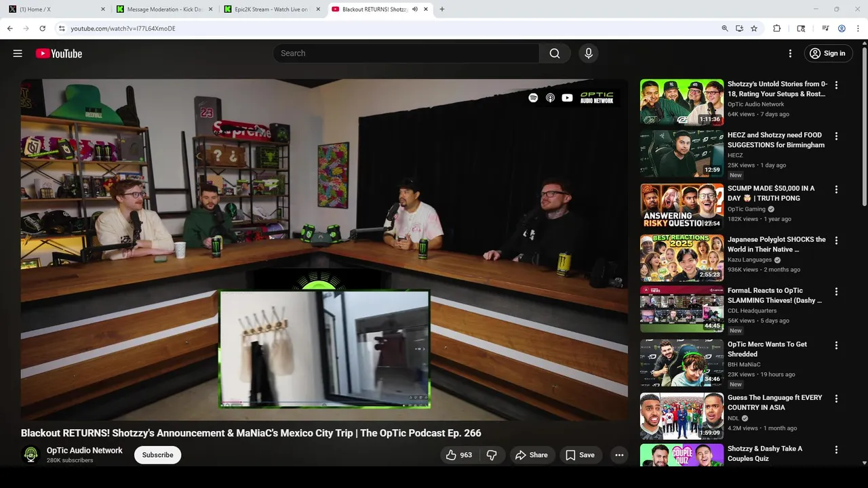
Task: Click OpTic Audio Network name under video
Action: 85,450
